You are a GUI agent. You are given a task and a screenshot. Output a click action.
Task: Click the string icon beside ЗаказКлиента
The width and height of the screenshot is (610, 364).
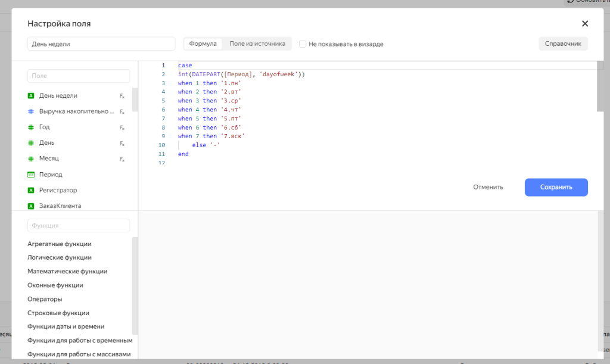[x=31, y=206]
